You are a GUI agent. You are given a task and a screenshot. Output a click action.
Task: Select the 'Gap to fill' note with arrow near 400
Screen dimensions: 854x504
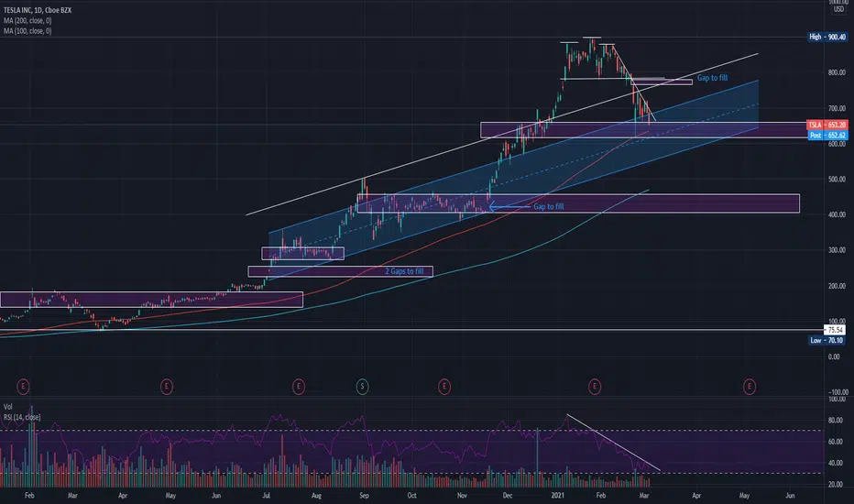click(x=549, y=206)
